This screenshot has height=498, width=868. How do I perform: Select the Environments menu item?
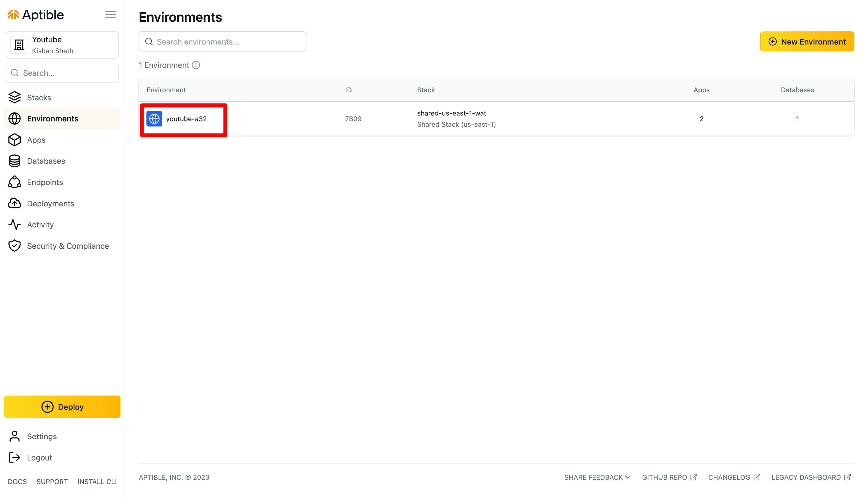click(x=52, y=119)
